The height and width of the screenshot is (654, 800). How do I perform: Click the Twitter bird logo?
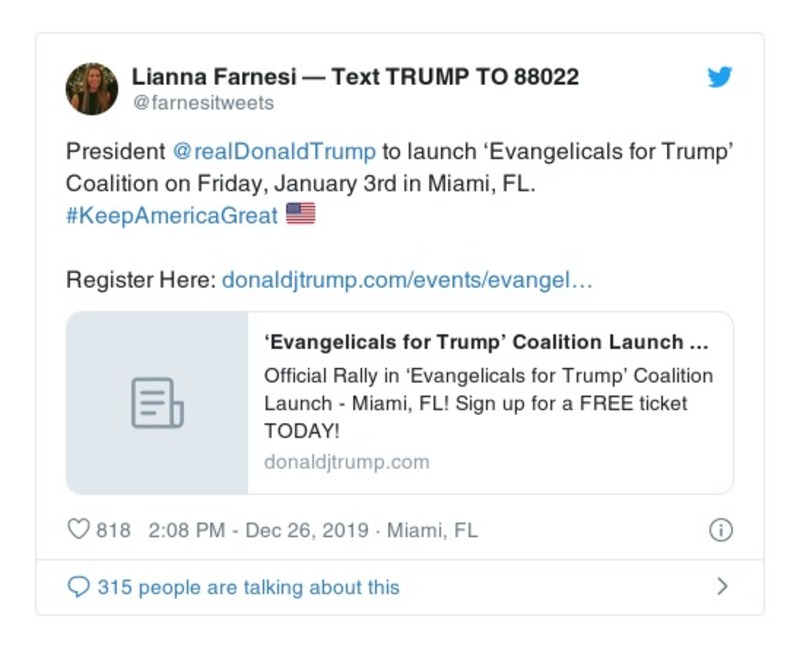coord(720,78)
